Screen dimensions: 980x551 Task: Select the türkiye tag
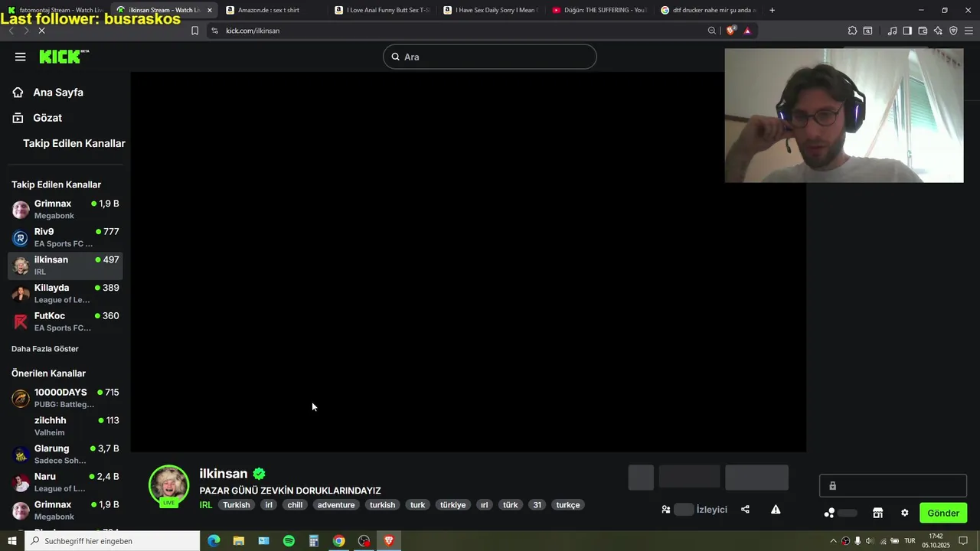452,505
